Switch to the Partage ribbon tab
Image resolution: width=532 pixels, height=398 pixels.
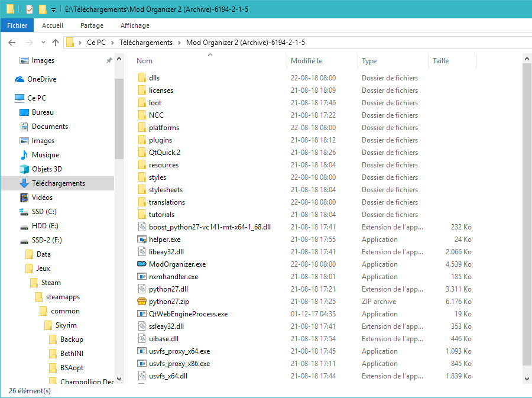click(x=92, y=25)
